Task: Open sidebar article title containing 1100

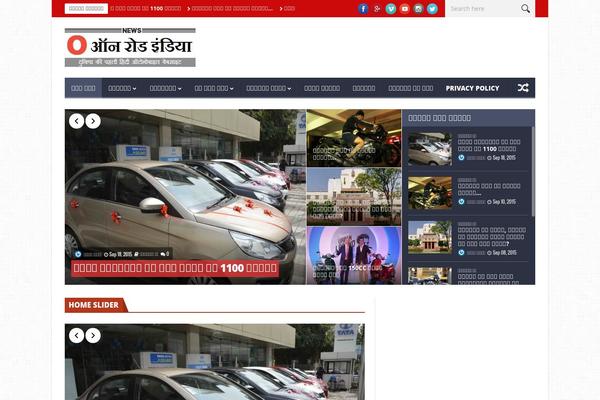Action: (x=489, y=145)
